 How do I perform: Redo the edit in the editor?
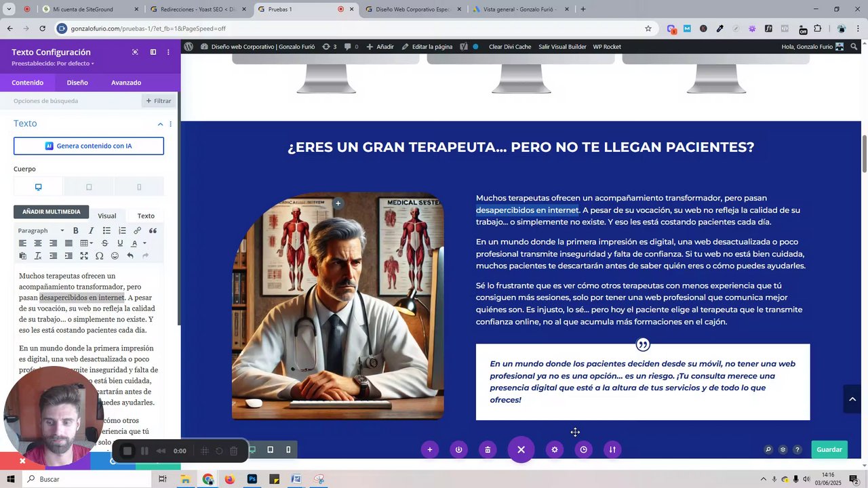point(145,256)
